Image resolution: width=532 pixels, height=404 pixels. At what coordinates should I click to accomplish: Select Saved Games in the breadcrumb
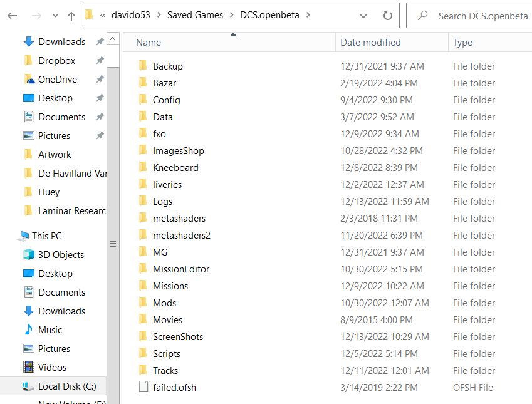[x=195, y=15]
